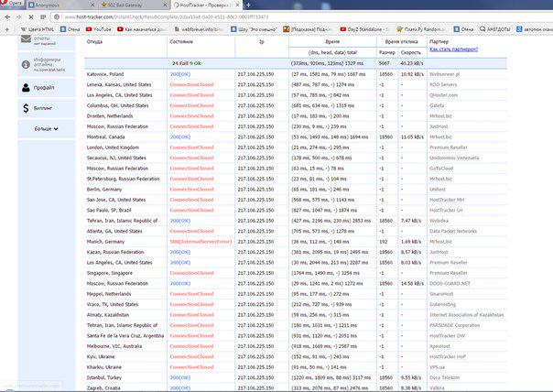
Task: Click the Состояние column header
Action: [x=181, y=41]
